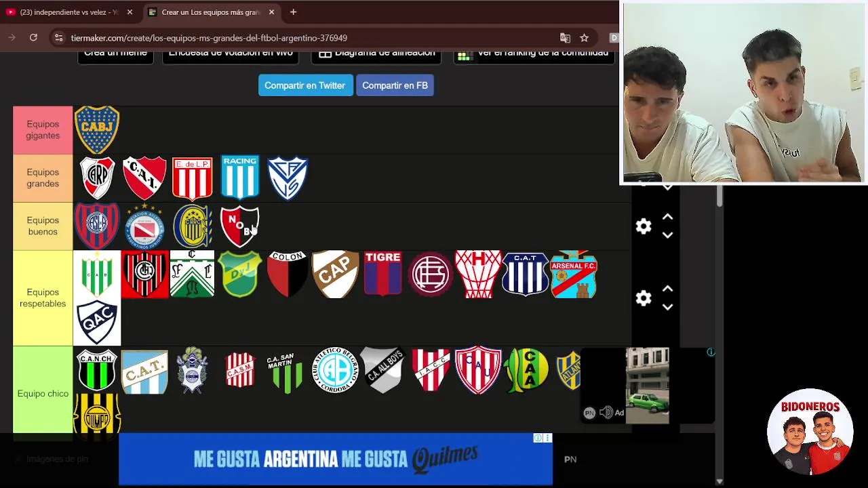Click the Nueva Chicago C.A.N.CH. crest
The image size is (868, 488).
click(97, 370)
